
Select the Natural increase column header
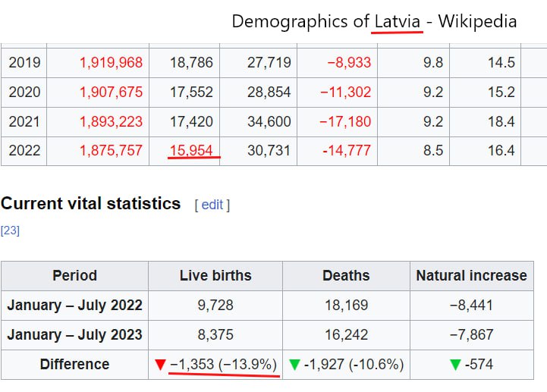tap(472, 275)
